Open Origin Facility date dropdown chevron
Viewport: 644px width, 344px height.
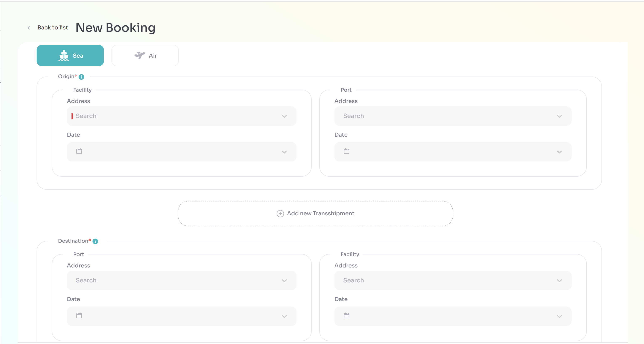(284, 152)
